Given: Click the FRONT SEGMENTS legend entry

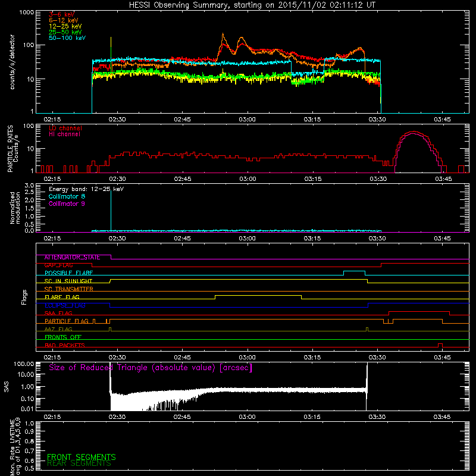Looking at the screenshot, I should [x=82, y=457].
